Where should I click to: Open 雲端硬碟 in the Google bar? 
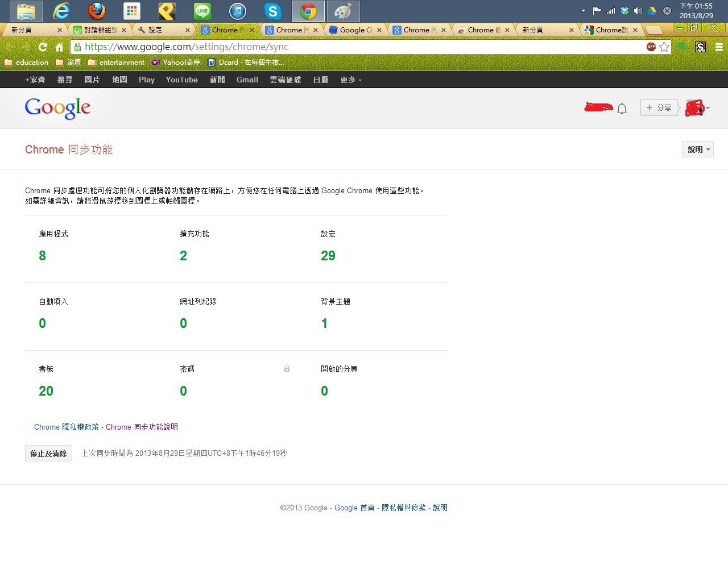tap(286, 80)
